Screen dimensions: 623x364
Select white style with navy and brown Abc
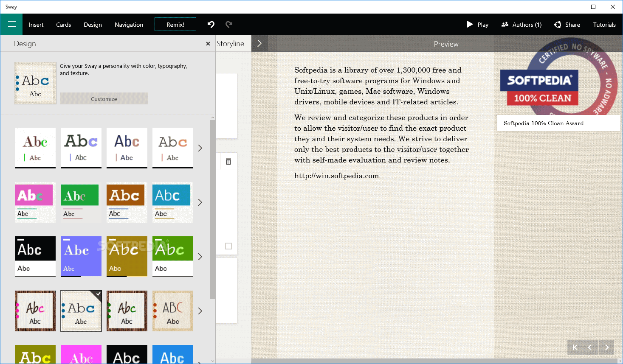tap(127, 148)
